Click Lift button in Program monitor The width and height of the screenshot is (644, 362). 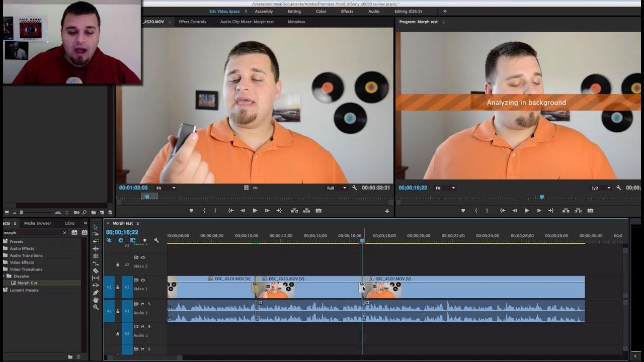566,211
